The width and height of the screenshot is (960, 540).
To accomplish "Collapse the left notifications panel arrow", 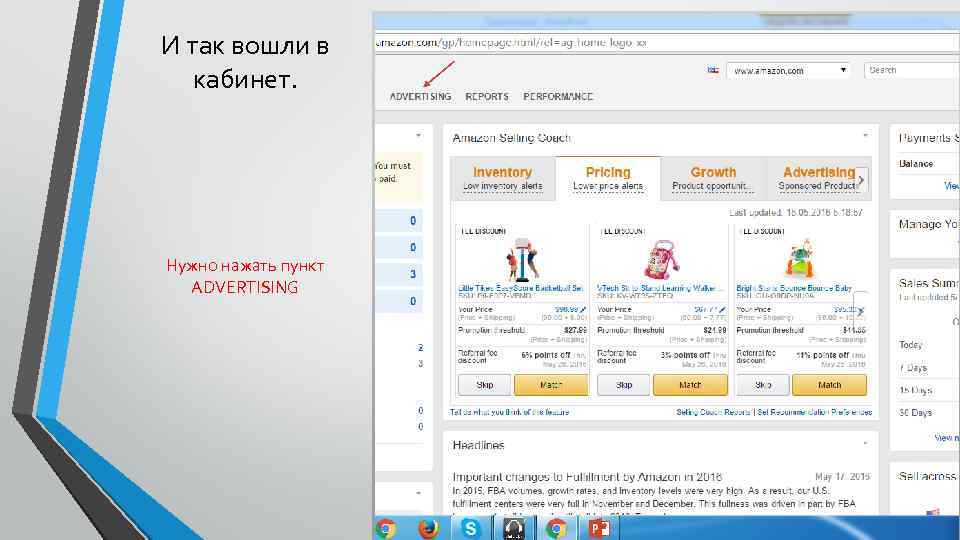I will click(x=418, y=135).
